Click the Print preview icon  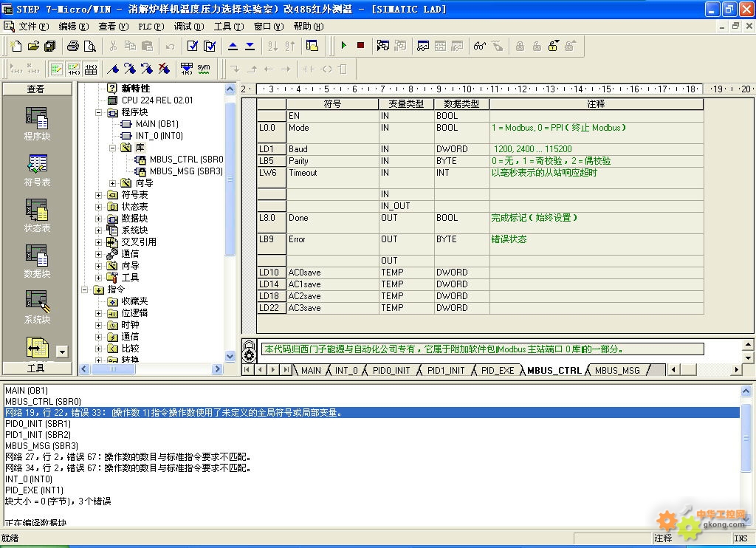point(89,46)
